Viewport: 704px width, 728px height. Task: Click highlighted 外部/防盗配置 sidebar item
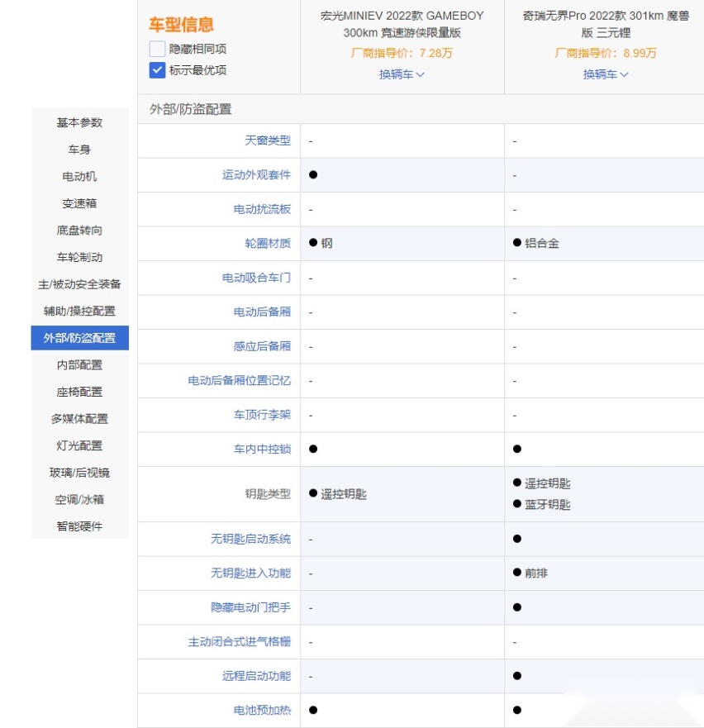[79, 338]
